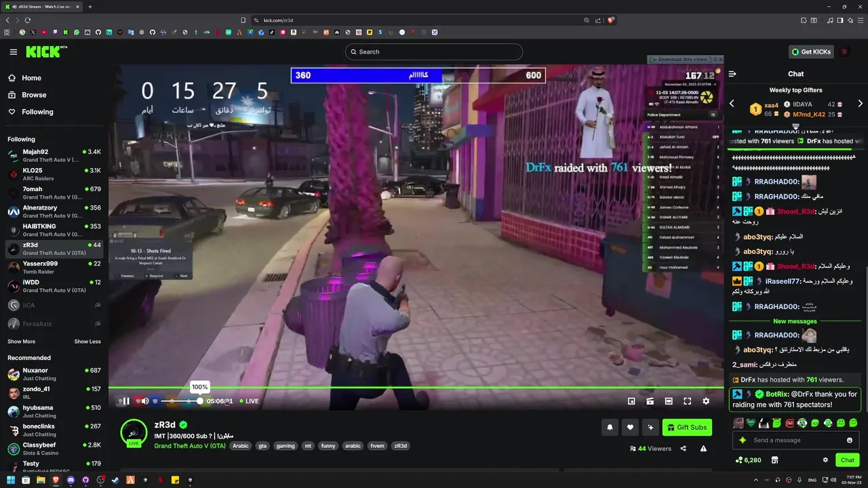Click the Search box
Image resolution: width=868 pixels, height=488 pixels.
pyautogui.click(x=434, y=52)
